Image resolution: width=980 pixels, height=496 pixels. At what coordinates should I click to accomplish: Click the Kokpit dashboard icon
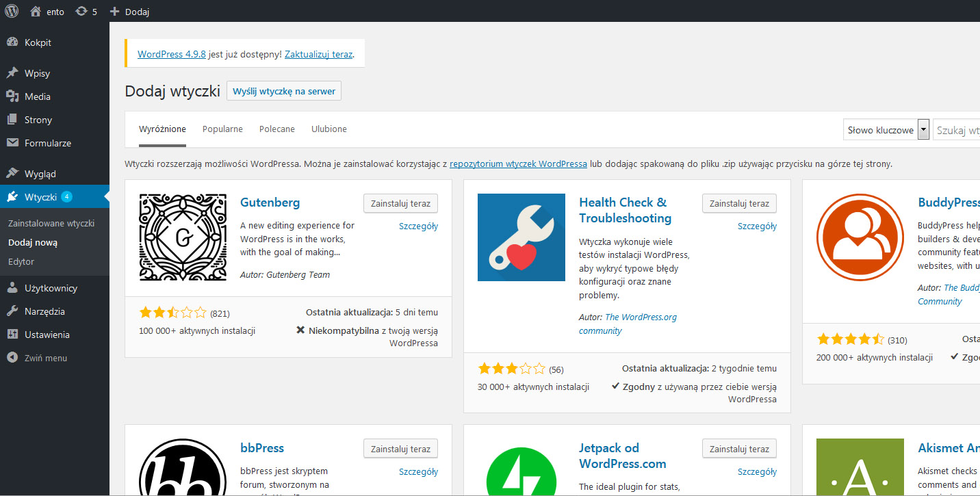click(x=12, y=42)
